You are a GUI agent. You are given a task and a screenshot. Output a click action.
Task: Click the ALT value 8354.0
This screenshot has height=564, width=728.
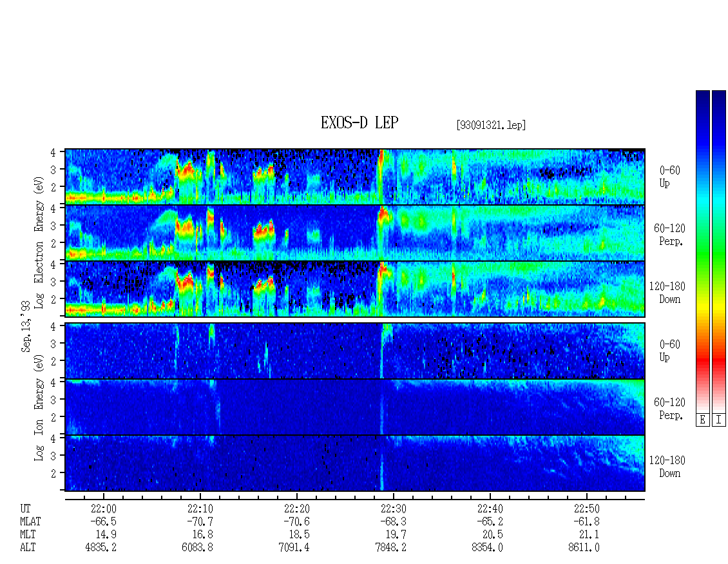pyautogui.click(x=487, y=548)
